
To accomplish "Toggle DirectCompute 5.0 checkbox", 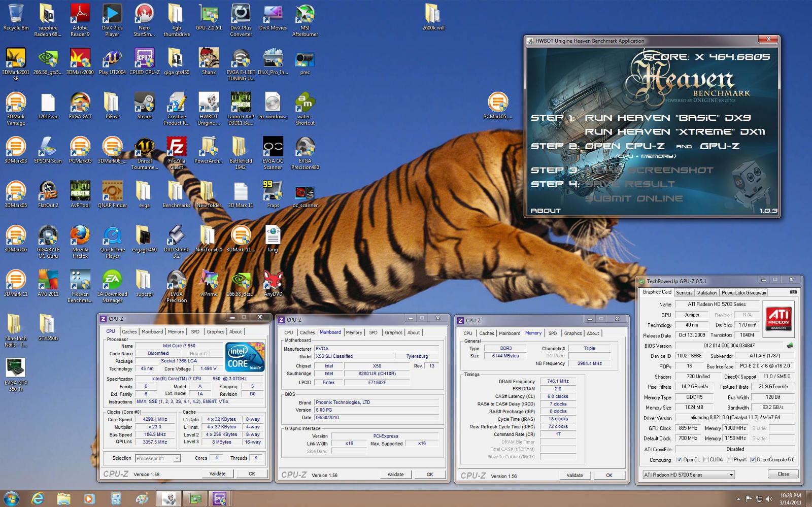I will click(753, 460).
